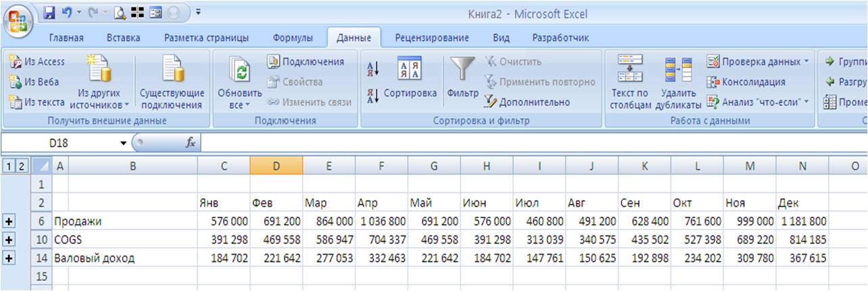Open Name Box dropdown arrow

click(123, 143)
